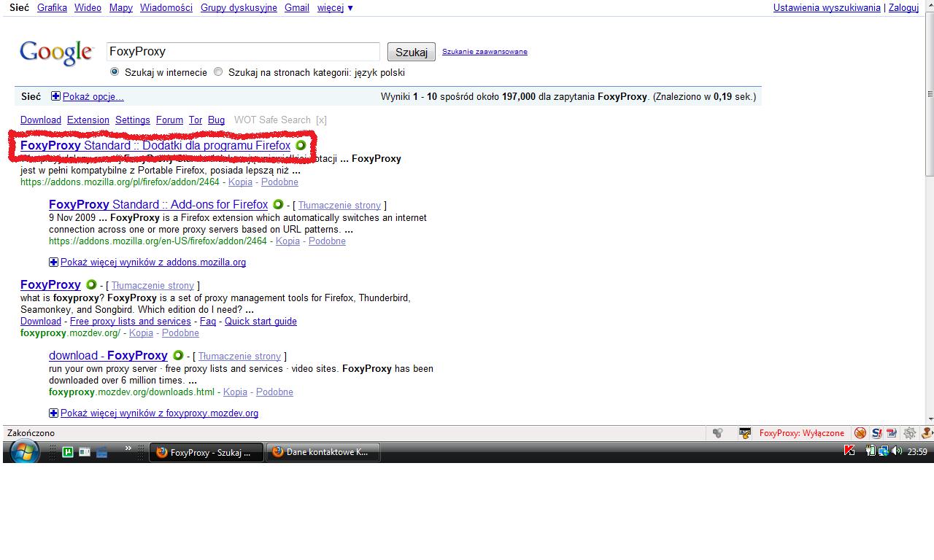
Task: Click into the FoxyProxy search input field
Action: (243, 52)
